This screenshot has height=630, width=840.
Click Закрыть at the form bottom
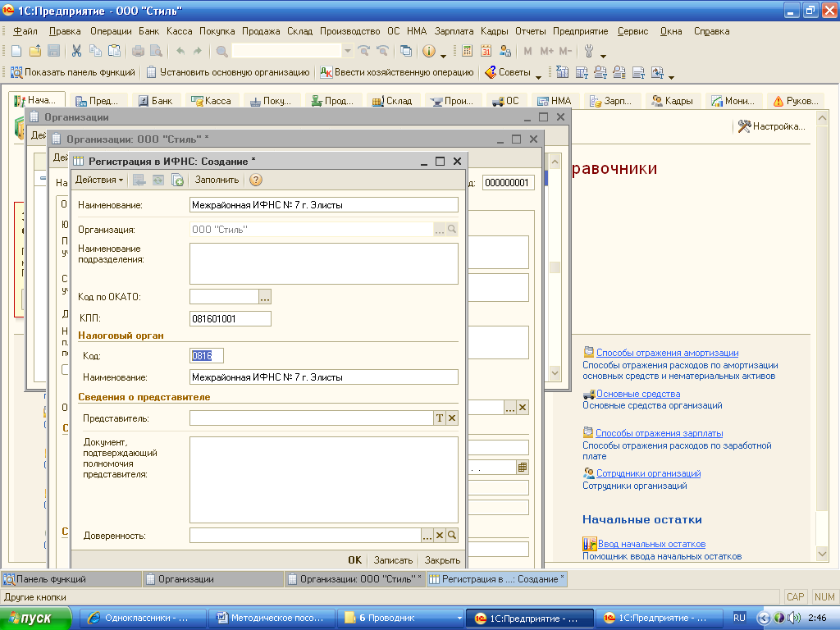pos(442,559)
